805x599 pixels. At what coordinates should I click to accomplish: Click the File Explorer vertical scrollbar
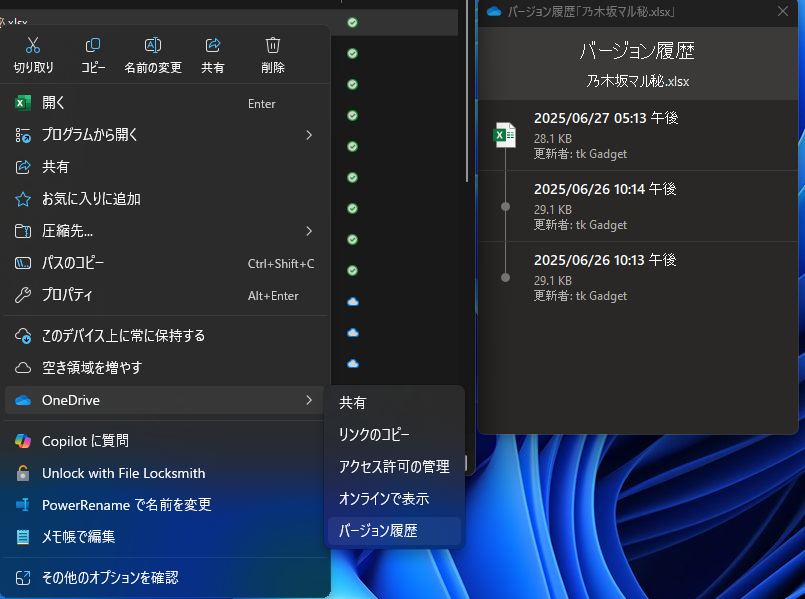click(467, 91)
